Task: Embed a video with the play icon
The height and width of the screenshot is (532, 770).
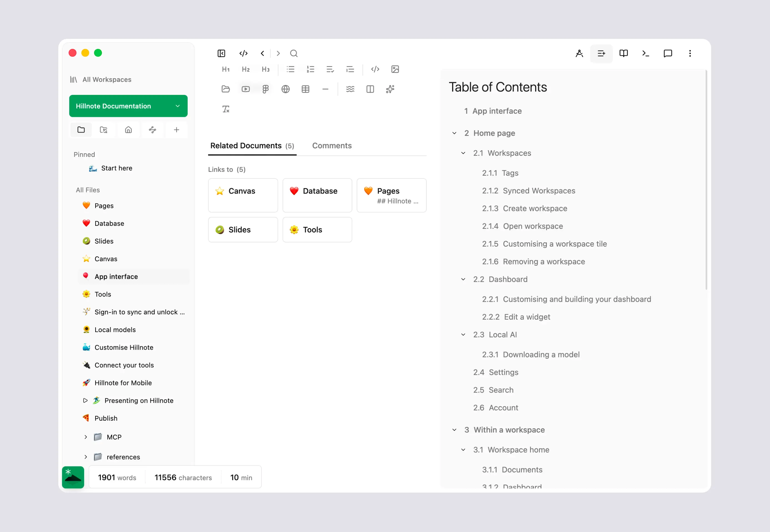Action: (246, 89)
